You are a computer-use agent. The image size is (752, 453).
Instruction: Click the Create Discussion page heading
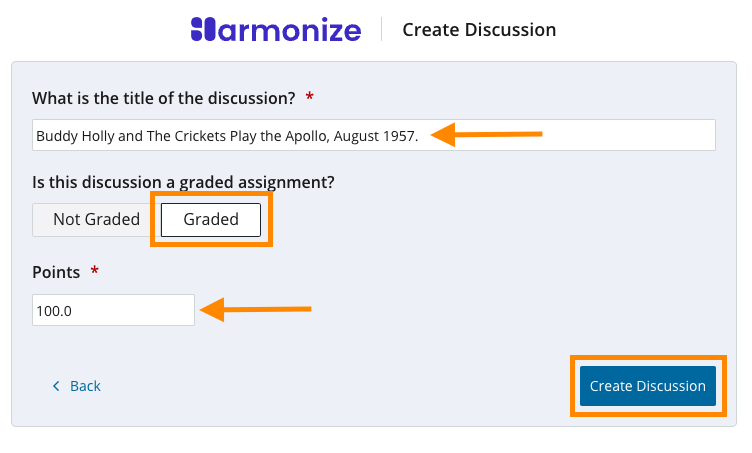coord(479,30)
